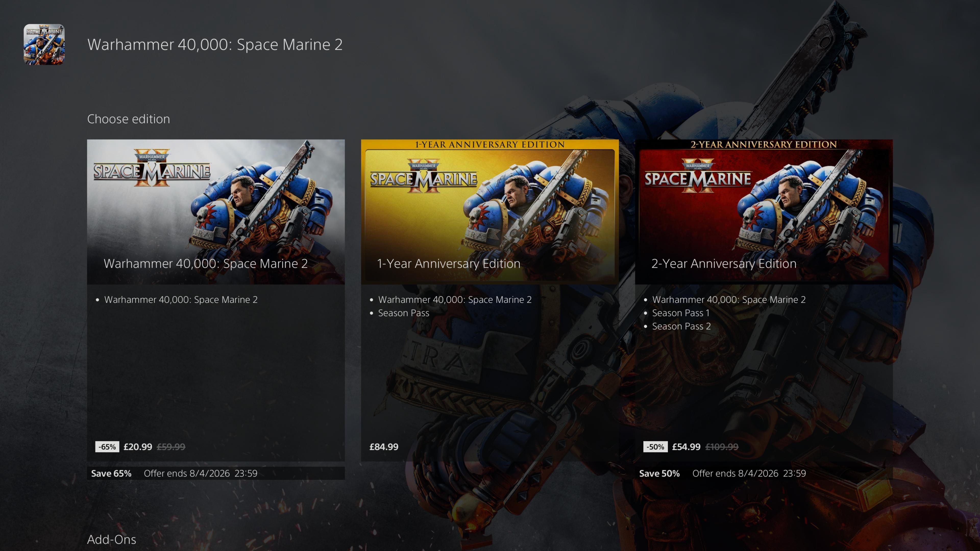Click the £84.99 1-Year Anniversary price

[384, 447]
